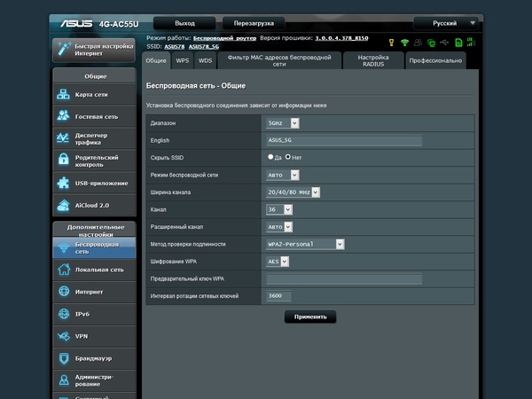Screen dimensions: 532x399
Task: Click the Диспетчер трафика traffic manager icon
Action: point(64,138)
